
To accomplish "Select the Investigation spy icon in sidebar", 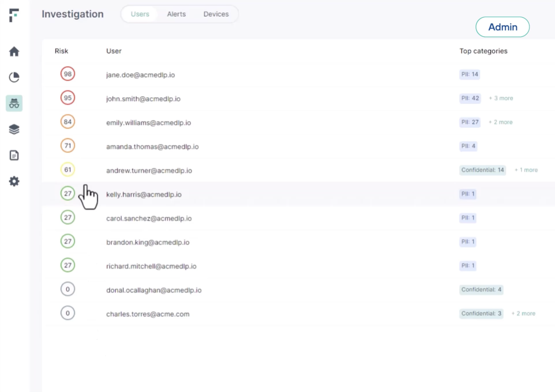I will pyautogui.click(x=14, y=103).
